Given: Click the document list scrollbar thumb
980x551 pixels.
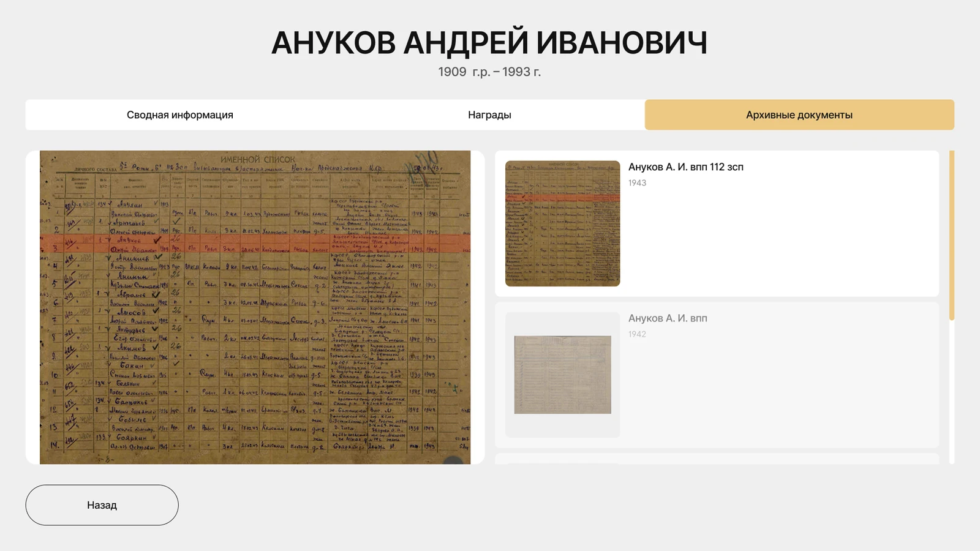Looking at the screenshot, I should click(x=952, y=235).
